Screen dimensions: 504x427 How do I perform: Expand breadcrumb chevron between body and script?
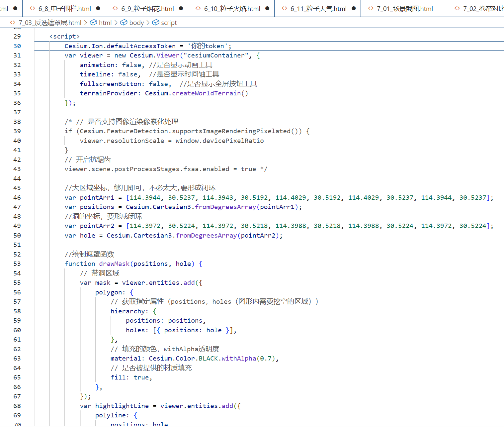tap(148, 23)
